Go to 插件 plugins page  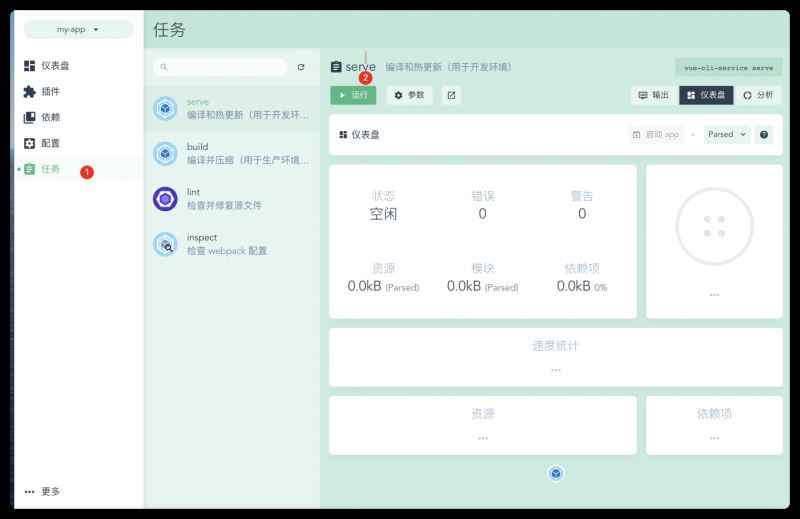(79, 91)
